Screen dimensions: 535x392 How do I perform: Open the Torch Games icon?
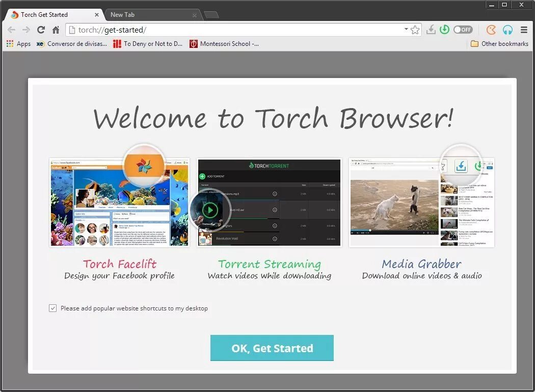click(491, 30)
